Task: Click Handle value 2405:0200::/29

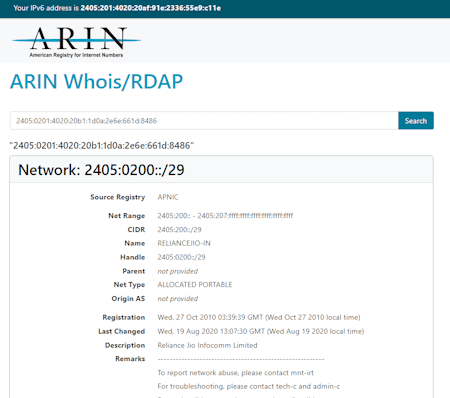Action: click(181, 257)
